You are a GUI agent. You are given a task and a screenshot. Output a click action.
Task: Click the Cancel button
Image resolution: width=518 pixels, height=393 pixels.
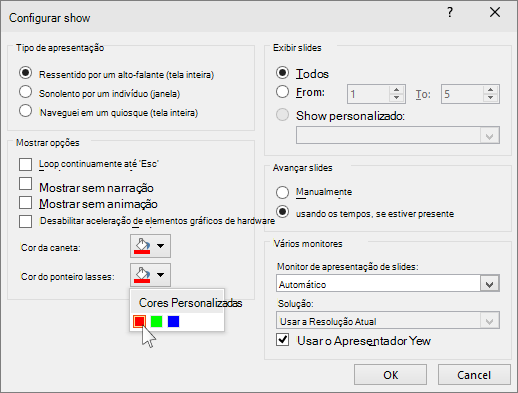click(474, 375)
